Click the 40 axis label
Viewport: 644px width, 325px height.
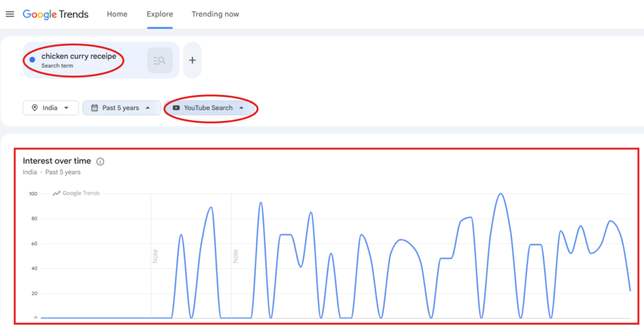coord(35,269)
